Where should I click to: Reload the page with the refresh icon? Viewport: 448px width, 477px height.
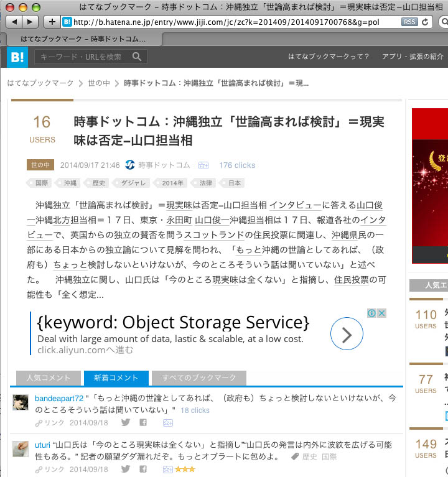(425, 22)
